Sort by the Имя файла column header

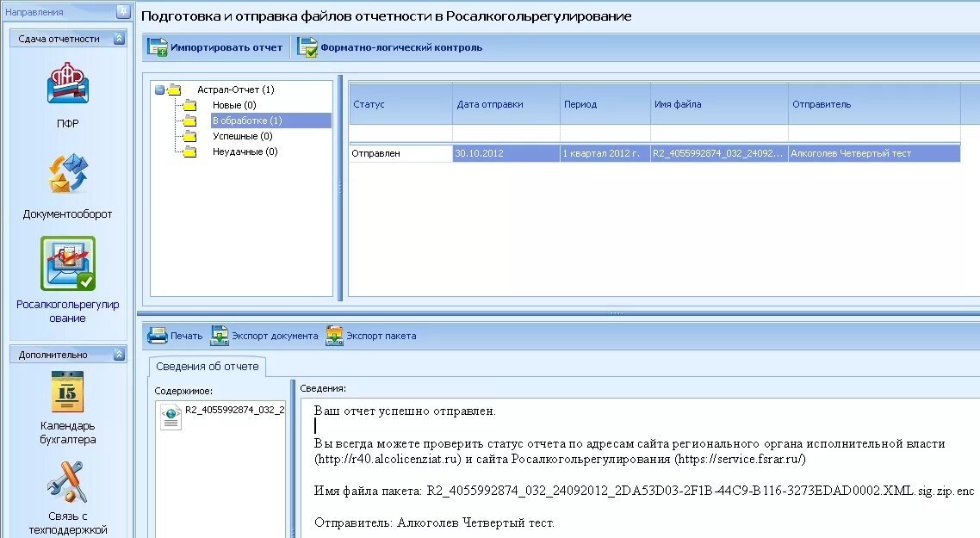click(719, 104)
